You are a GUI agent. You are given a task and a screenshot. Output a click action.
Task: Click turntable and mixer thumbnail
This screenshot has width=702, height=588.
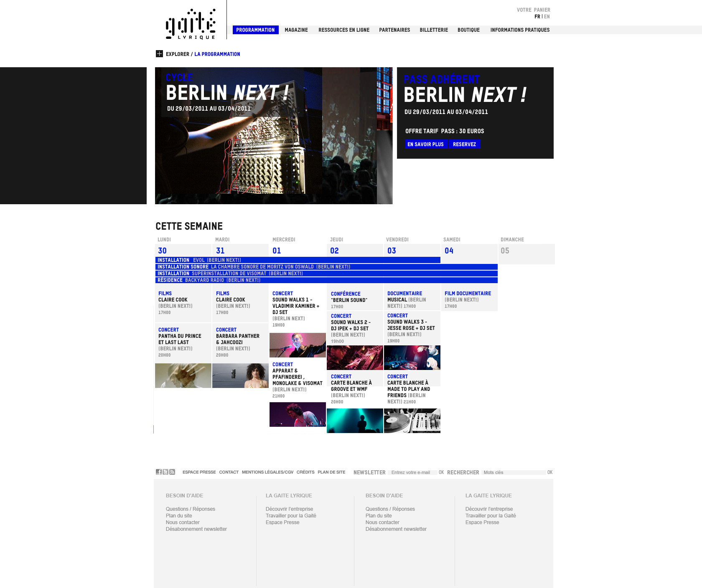point(412,421)
